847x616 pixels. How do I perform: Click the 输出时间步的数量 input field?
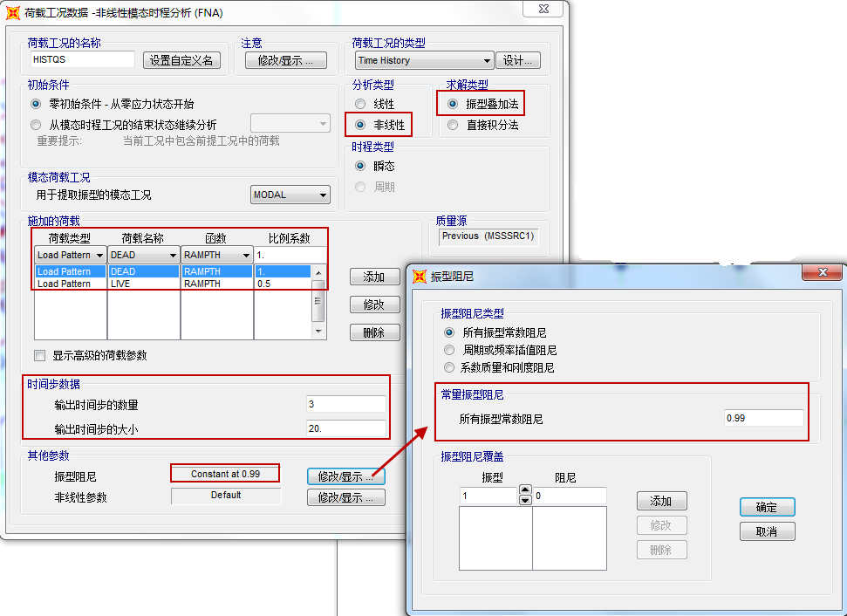tap(345, 404)
